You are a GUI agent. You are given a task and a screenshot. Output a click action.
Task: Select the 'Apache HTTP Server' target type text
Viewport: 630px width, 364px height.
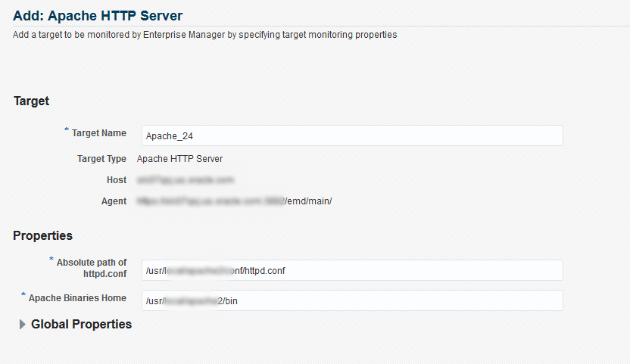point(179,159)
